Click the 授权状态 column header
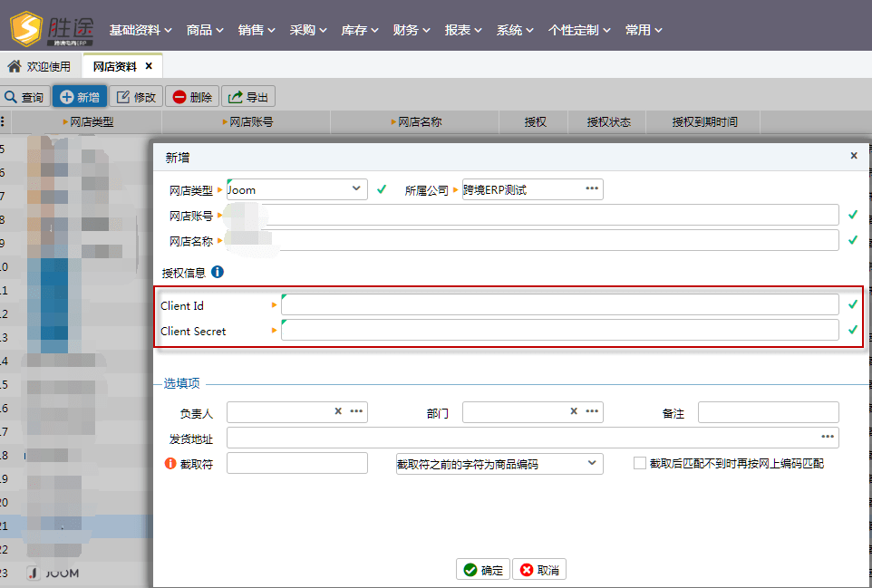 click(x=608, y=121)
